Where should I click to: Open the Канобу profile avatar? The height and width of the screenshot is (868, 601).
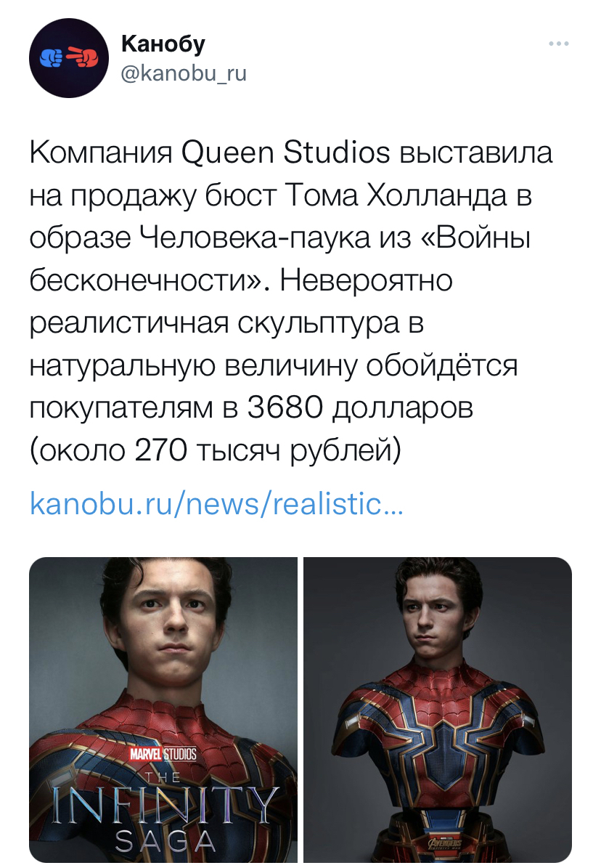coord(69,58)
